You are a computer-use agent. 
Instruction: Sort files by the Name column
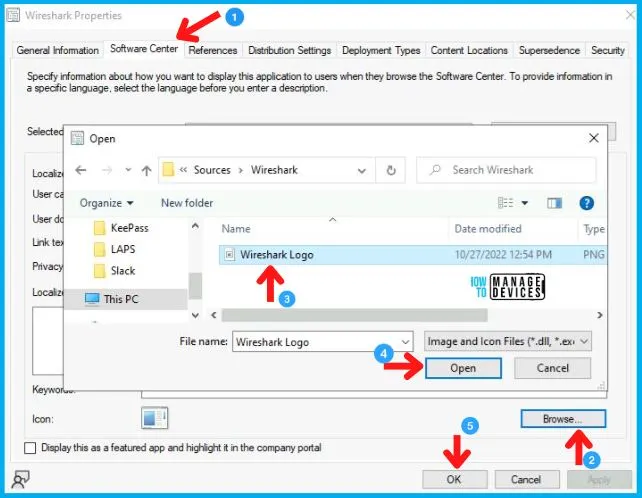point(236,229)
